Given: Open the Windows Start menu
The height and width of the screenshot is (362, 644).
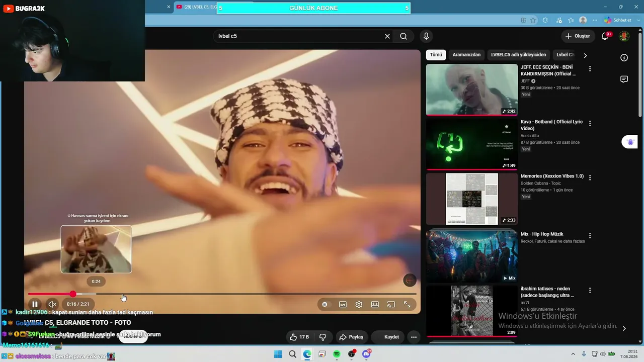Looking at the screenshot, I should tap(278, 354).
